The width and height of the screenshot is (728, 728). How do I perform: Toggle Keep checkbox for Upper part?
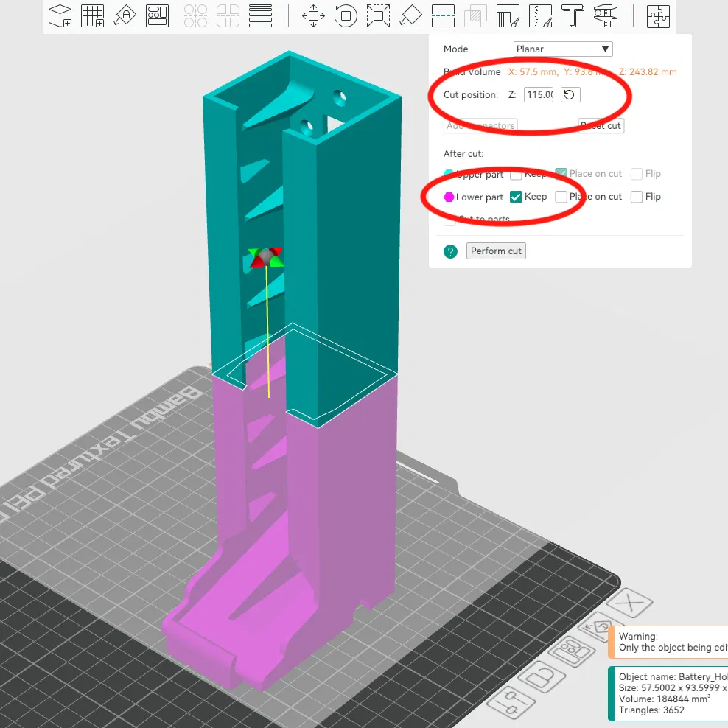(516, 174)
